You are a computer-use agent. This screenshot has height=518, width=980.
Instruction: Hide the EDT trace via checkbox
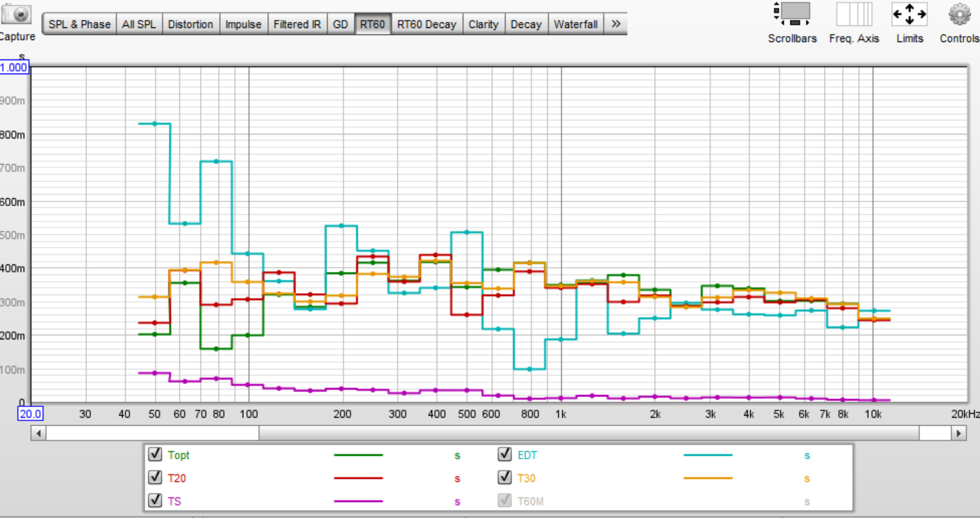point(505,455)
